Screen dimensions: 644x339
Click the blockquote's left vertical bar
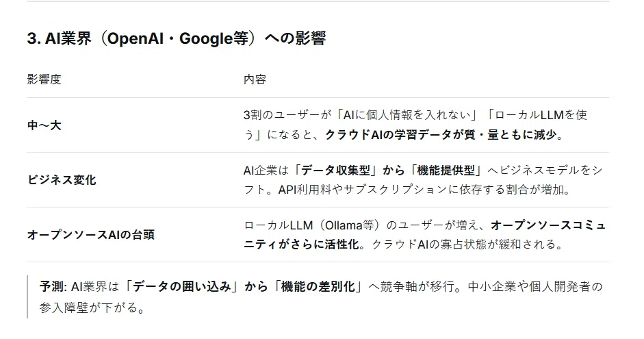click(27, 297)
